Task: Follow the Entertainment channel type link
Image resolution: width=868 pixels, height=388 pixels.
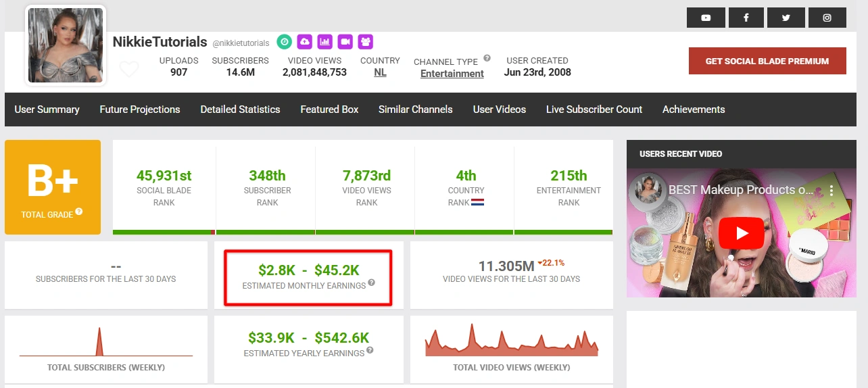Action: tap(452, 74)
